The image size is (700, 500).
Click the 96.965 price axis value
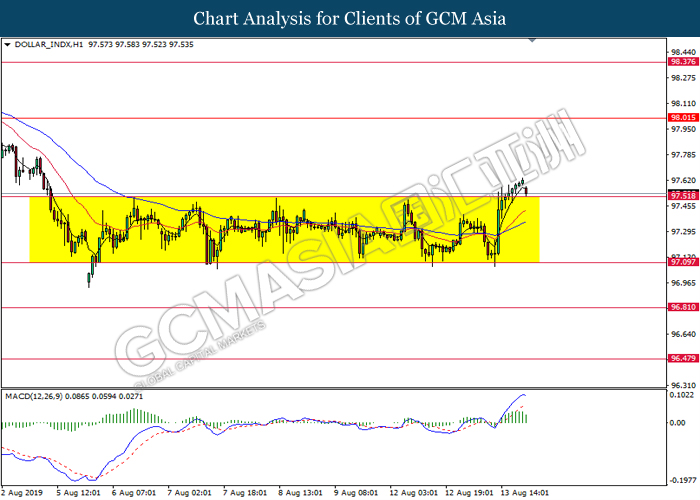[x=683, y=283]
